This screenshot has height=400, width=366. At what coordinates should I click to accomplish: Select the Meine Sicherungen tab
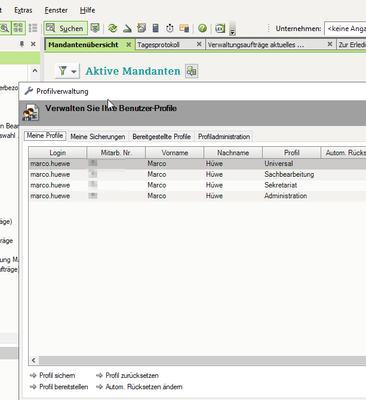pos(98,137)
